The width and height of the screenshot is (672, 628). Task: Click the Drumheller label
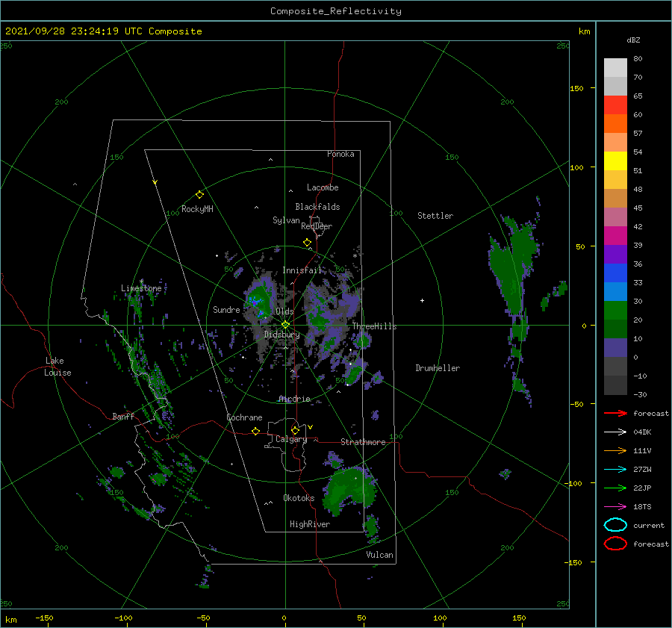[438, 368]
